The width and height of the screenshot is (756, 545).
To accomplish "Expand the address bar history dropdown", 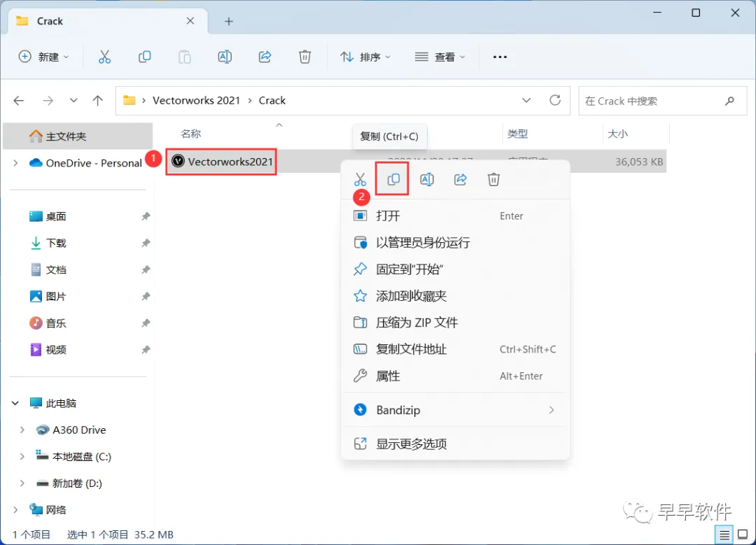I will 526,100.
